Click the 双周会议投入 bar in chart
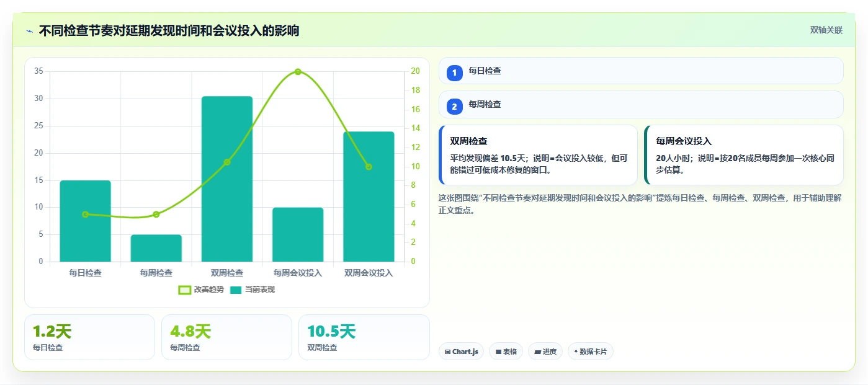 369,197
